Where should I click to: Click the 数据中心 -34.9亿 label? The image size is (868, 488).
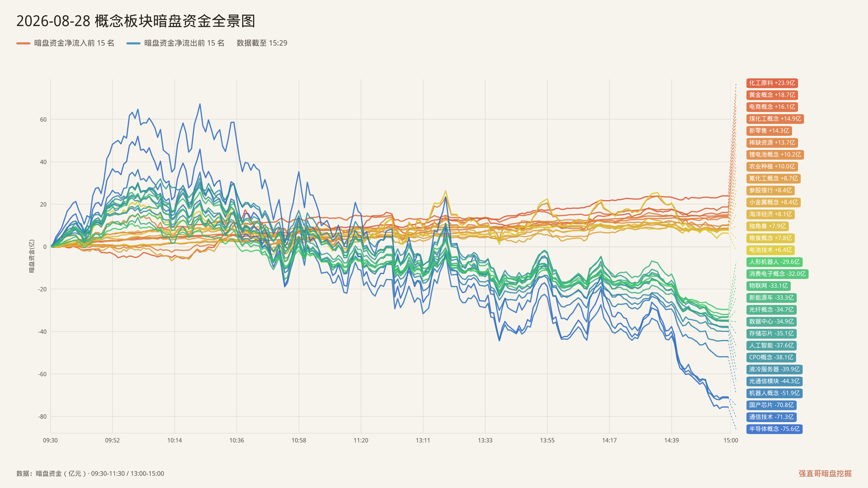point(771,322)
